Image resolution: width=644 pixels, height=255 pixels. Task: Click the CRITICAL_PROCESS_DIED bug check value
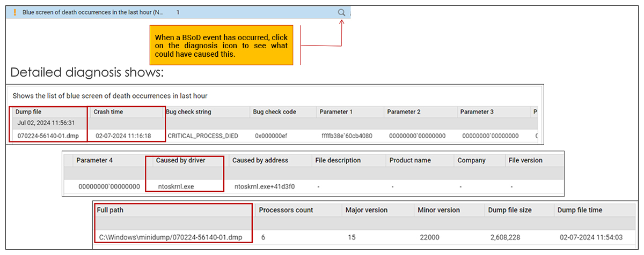tap(203, 136)
